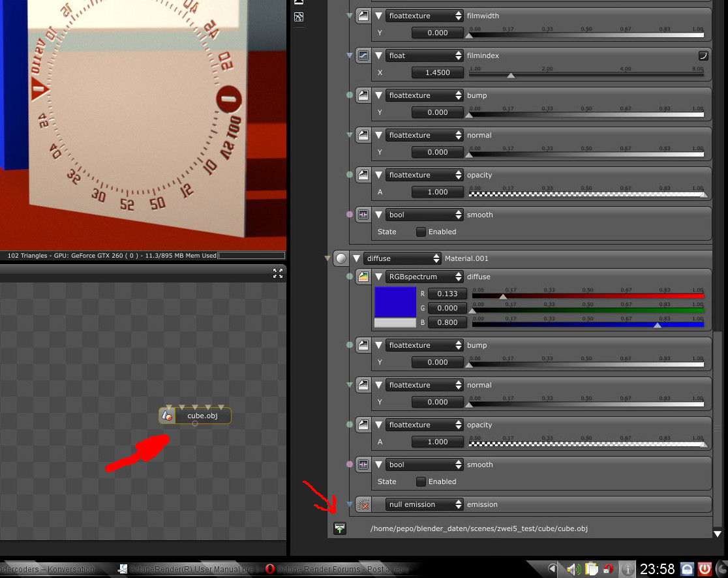Click the filmwidth Y slider track
This screenshot has width=728, height=578.
point(586,35)
